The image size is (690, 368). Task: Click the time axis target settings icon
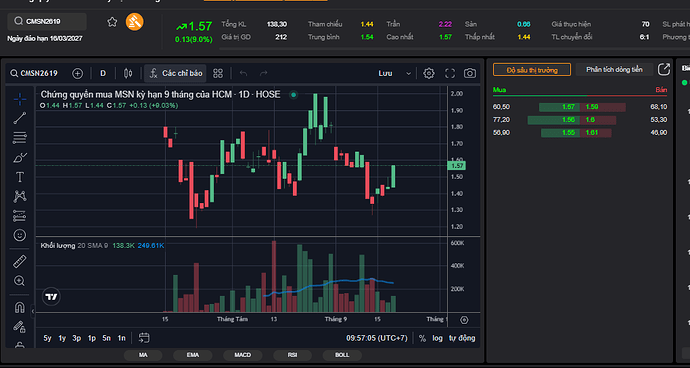pyautogui.click(x=464, y=320)
